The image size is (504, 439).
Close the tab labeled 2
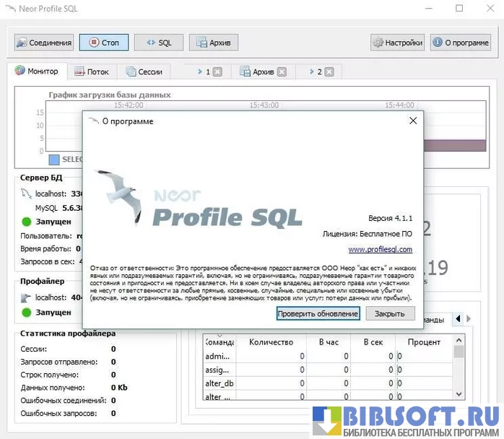pos(329,72)
